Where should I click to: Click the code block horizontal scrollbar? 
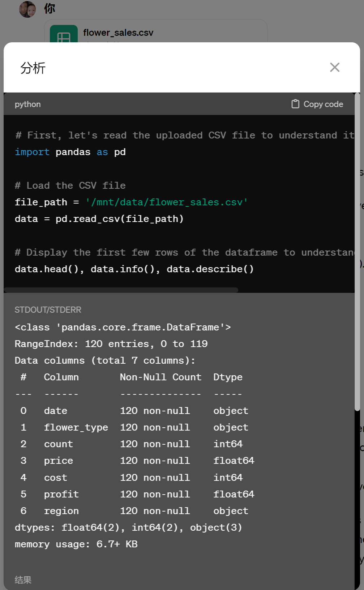pyautogui.click(x=121, y=290)
